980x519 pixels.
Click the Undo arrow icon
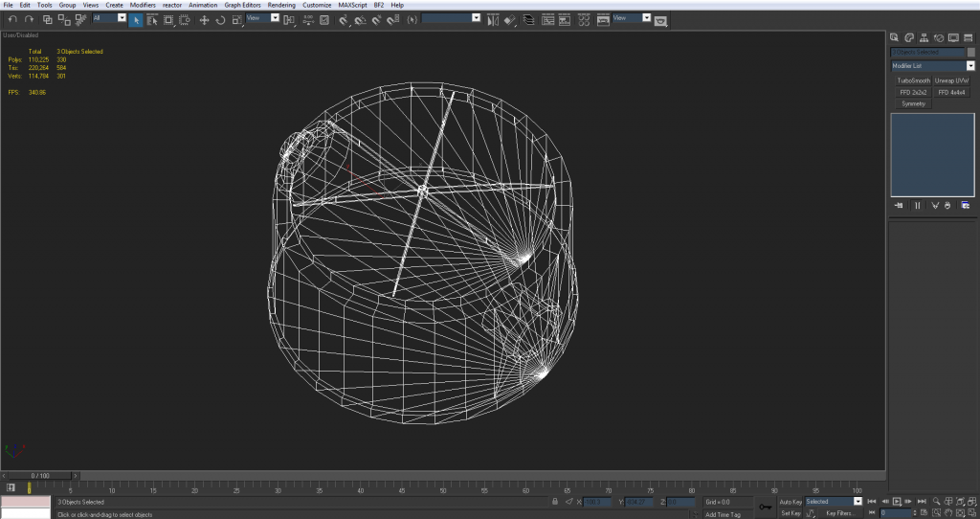coord(12,19)
